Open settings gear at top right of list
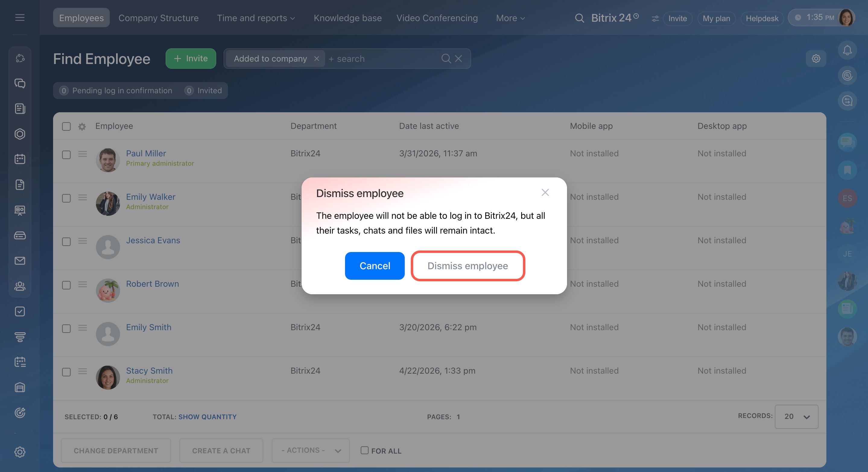Image resolution: width=868 pixels, height=472 pixels. [x=816, y=59]
